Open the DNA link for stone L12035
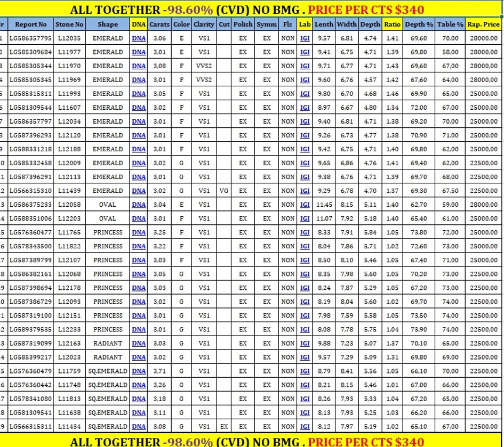This screenshot has width=504, height=447. 139,38
